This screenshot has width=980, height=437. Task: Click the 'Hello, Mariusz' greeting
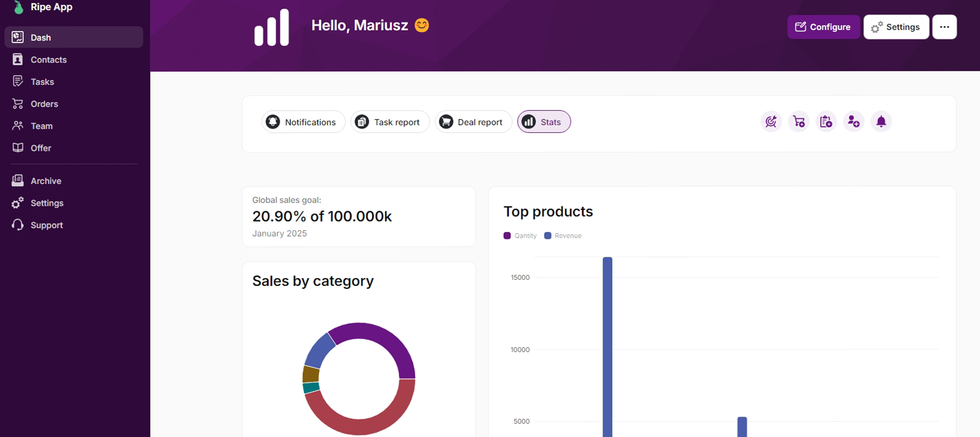click(360, 25)
